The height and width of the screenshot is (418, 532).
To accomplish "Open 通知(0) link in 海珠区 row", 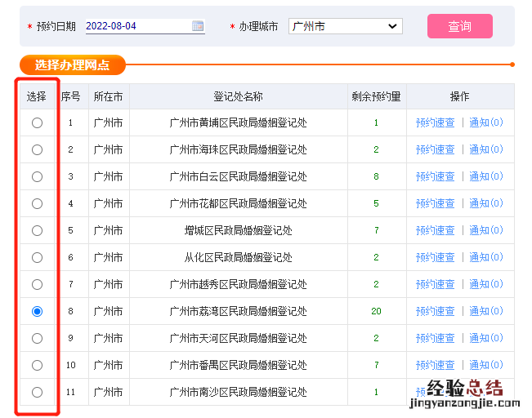I will (x=485, y=149).
